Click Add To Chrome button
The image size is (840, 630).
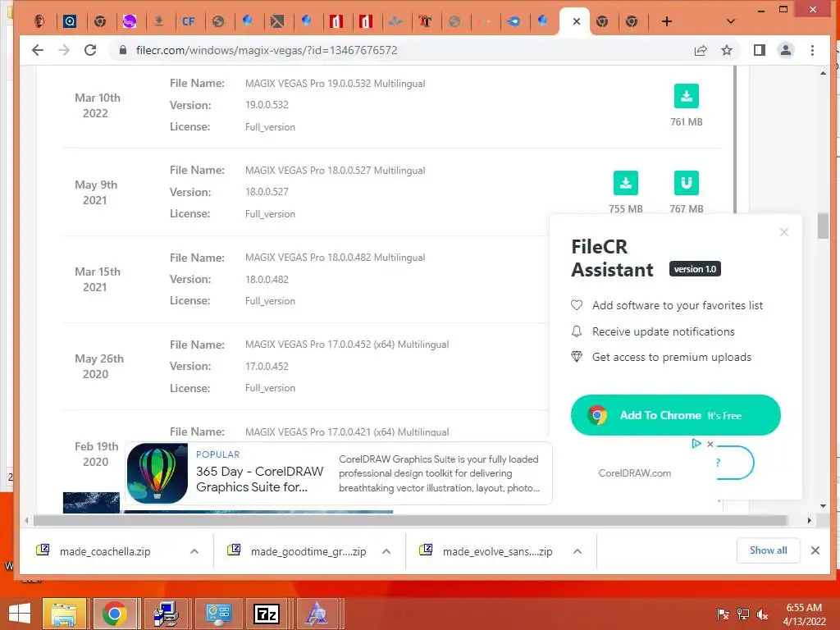676,415
